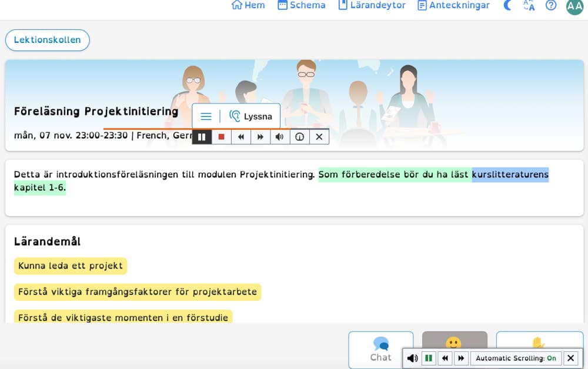The height and width of the screenshot is (369, 588).
Task: Go to the Schema page
Action: tap(301, 5)
